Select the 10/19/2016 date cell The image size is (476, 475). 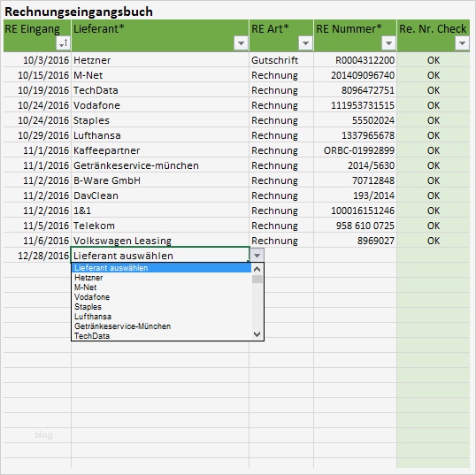[x=37, y=90]
